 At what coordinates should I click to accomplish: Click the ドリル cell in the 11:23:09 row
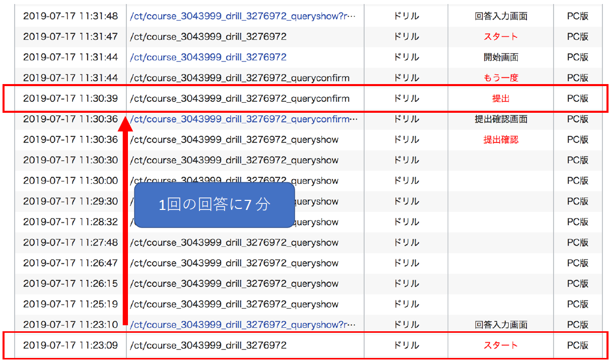click(x=406, y=345)
